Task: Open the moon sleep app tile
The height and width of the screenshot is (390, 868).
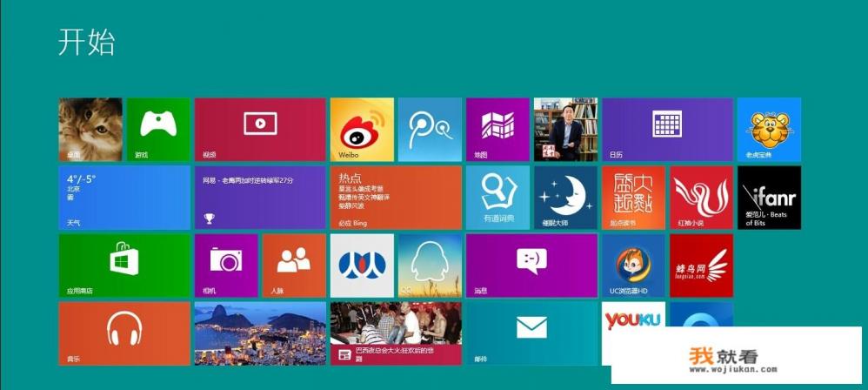Action: tap(565, 198)
